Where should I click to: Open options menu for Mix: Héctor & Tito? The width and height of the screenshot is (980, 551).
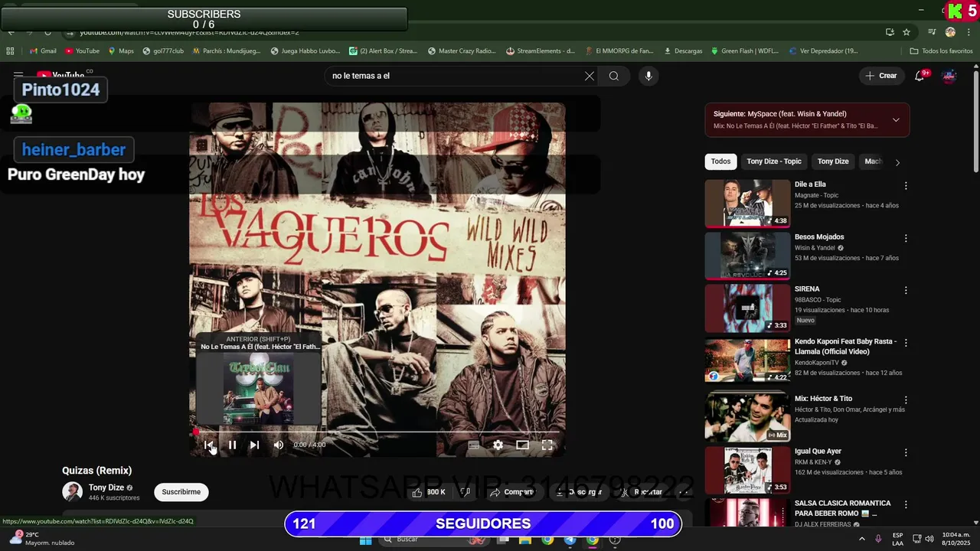(x=906, y=400)
